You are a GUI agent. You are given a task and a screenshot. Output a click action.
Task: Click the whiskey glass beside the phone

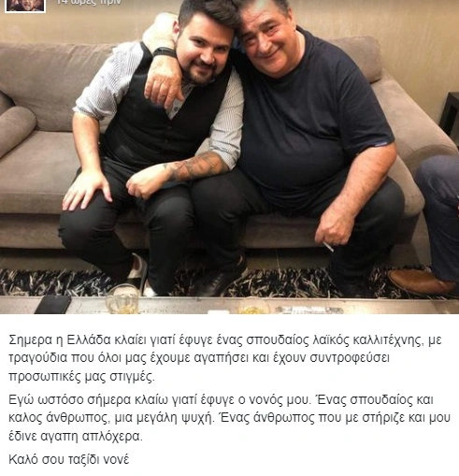(122, 298)
